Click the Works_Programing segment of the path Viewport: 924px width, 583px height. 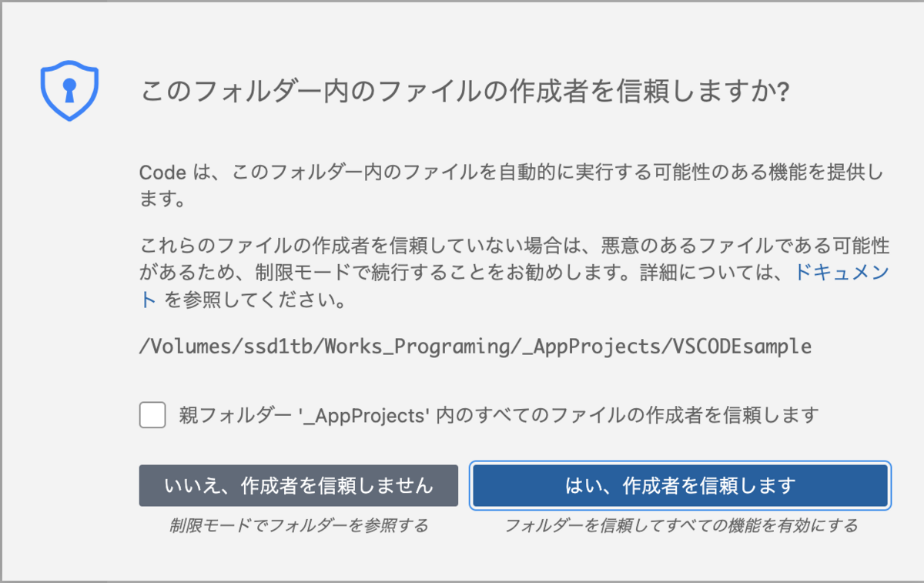pyautogui.click(x=417, y=347)
